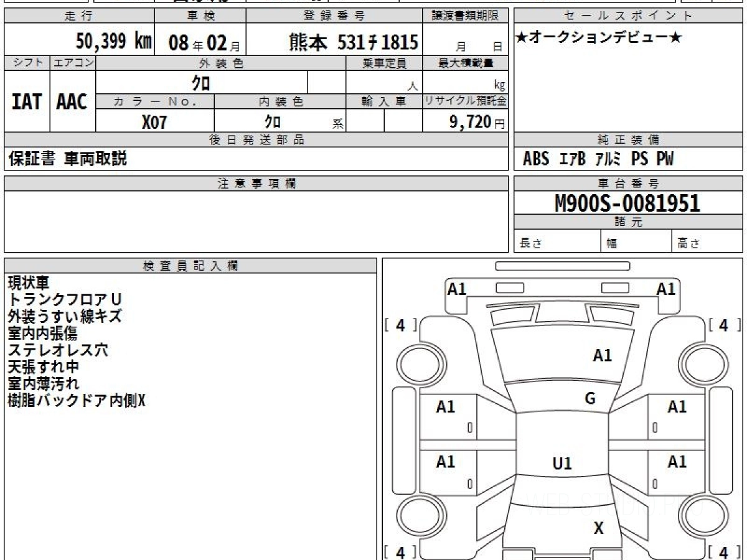Click the mileage field showing 50,399 km
The height and width of the screenshot is (560, 747).
point(115,40)
